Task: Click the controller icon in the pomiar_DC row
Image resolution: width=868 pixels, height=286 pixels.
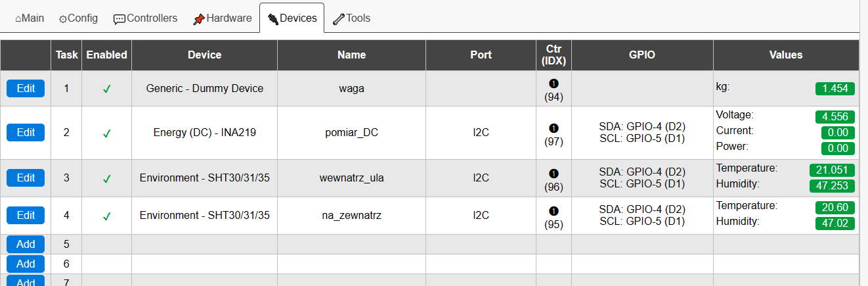Action: click(x=553, y=128)
